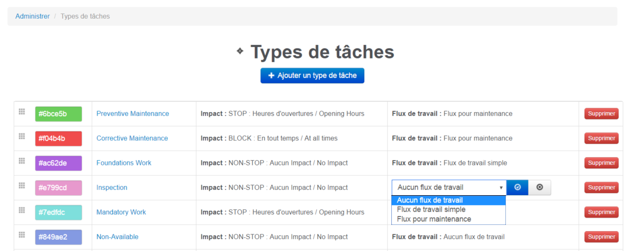Click the cancel X icon for Inspection
The height and width of the screenshot is (251, 644).
(539, 187)
